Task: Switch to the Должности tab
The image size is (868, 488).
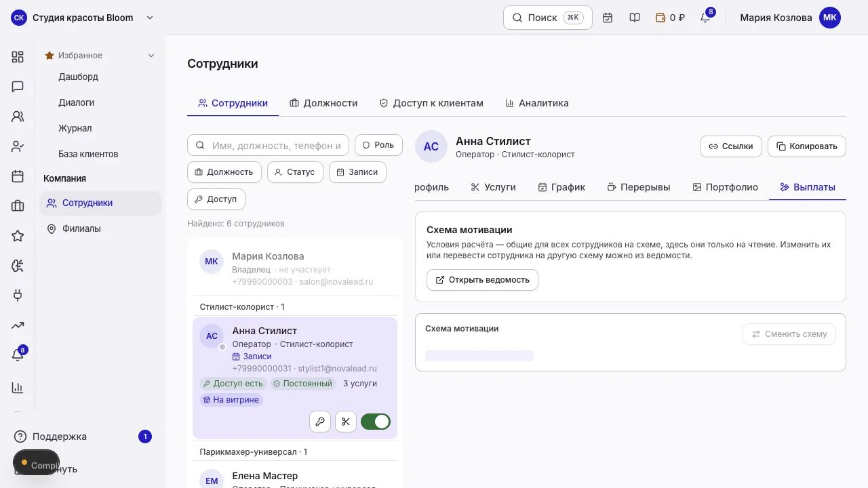Action: click(x=323, y=103)
